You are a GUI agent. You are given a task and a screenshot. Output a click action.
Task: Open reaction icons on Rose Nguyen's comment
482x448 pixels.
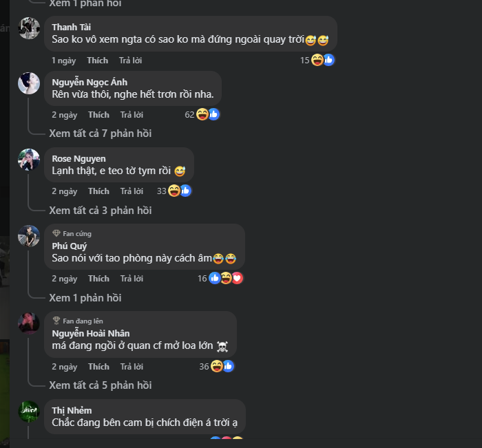(180, 191)
